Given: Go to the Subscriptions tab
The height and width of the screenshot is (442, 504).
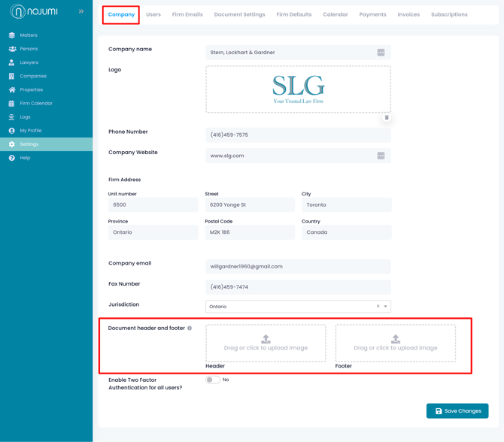Looking at the screenshot, I should [x=449, y=14].
